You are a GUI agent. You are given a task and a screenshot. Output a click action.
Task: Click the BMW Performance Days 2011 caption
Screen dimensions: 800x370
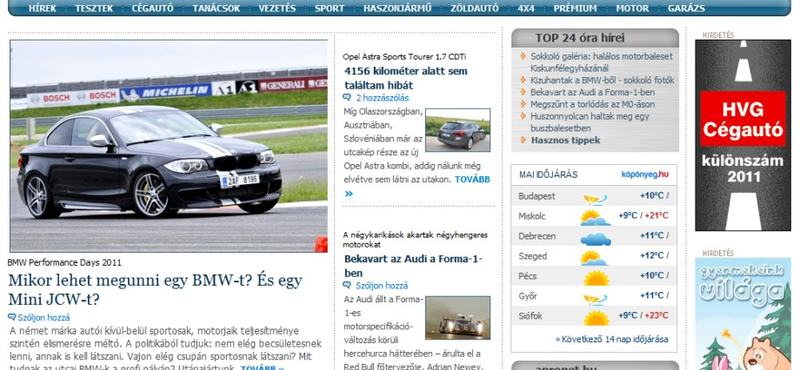coord(65,263)
